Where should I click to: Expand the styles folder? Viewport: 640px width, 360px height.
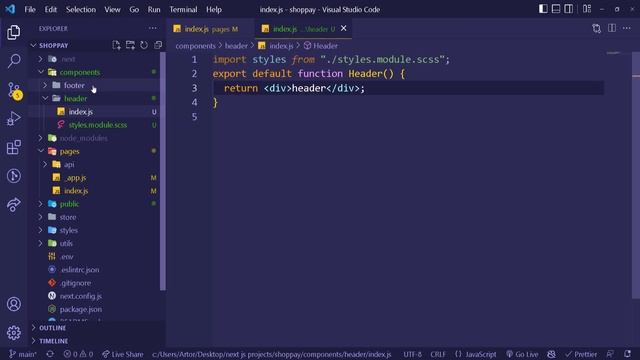point(40,230)
